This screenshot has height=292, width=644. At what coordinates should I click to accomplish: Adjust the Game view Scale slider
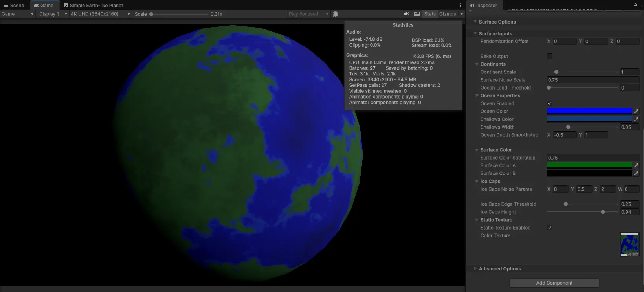(180, 14)
